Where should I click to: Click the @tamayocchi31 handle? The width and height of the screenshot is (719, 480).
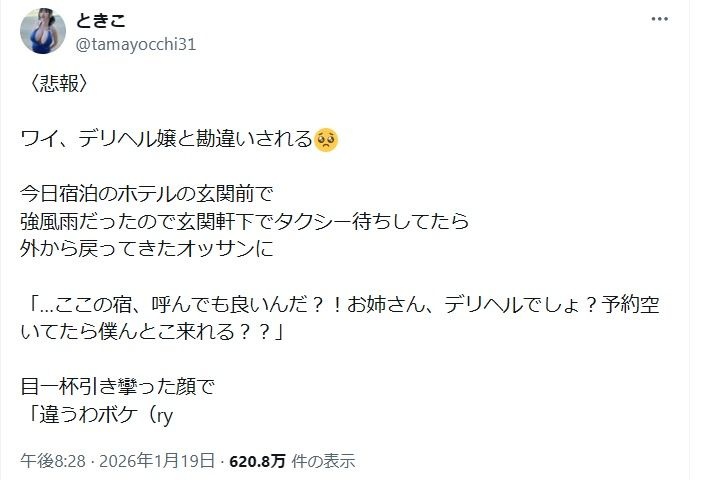click(x=135, y=44)
